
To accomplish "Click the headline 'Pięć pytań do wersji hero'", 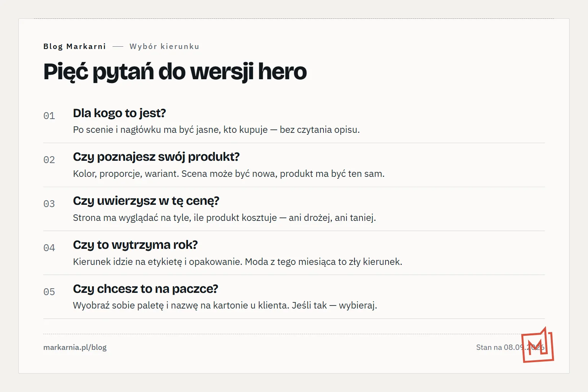I will click(x=175, y=72).
